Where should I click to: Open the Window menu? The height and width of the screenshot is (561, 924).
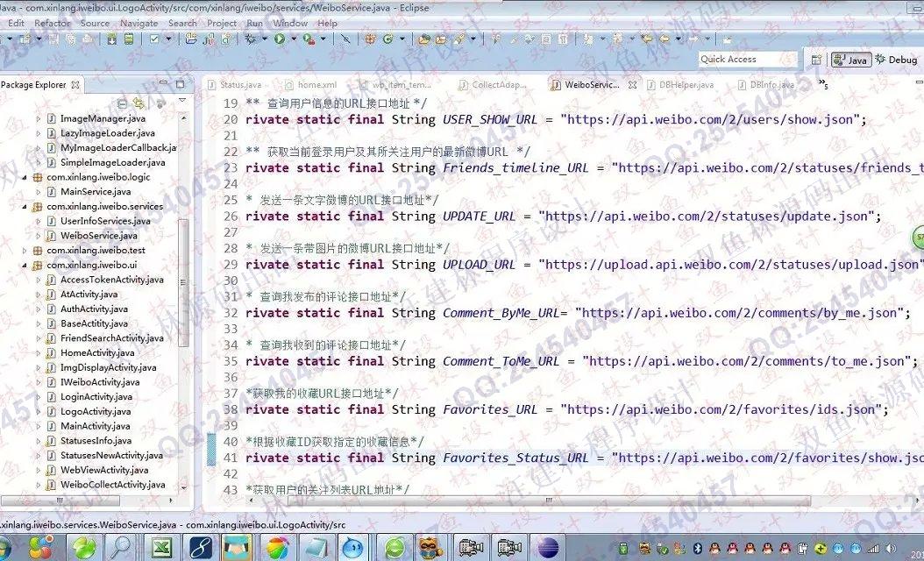[x=290, y=23]
